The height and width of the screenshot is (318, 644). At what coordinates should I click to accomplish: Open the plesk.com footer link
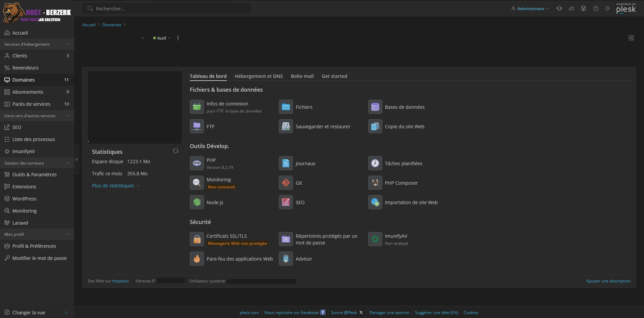click(x=249, y=313)
